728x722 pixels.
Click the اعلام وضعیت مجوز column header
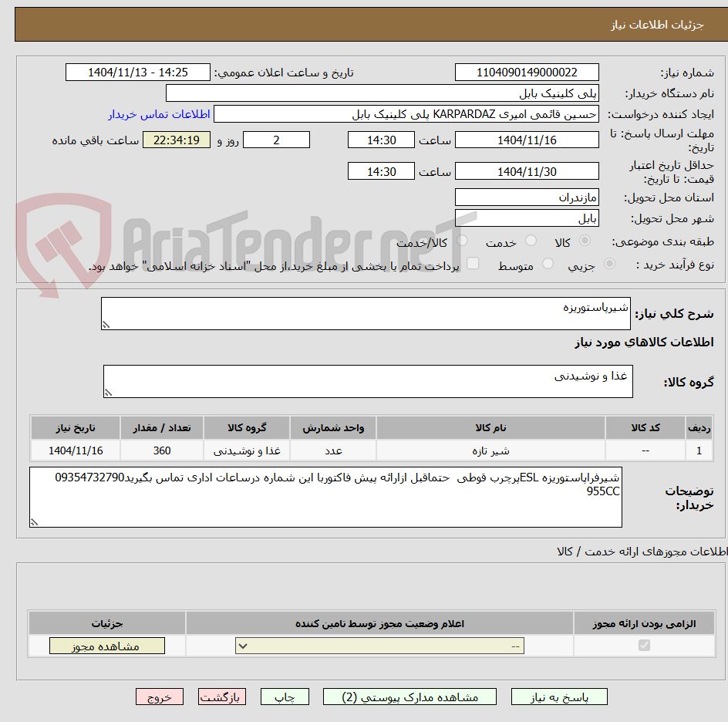[379, 623]
